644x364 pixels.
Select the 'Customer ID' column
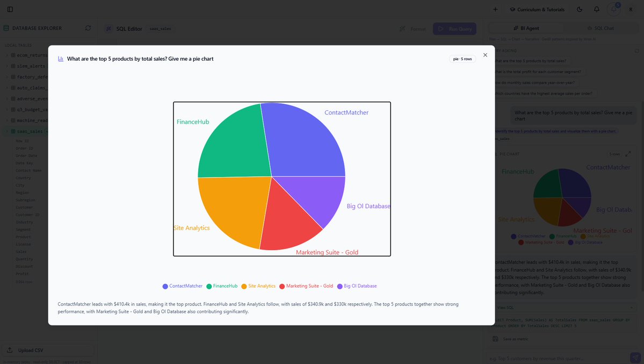(27, 215)
